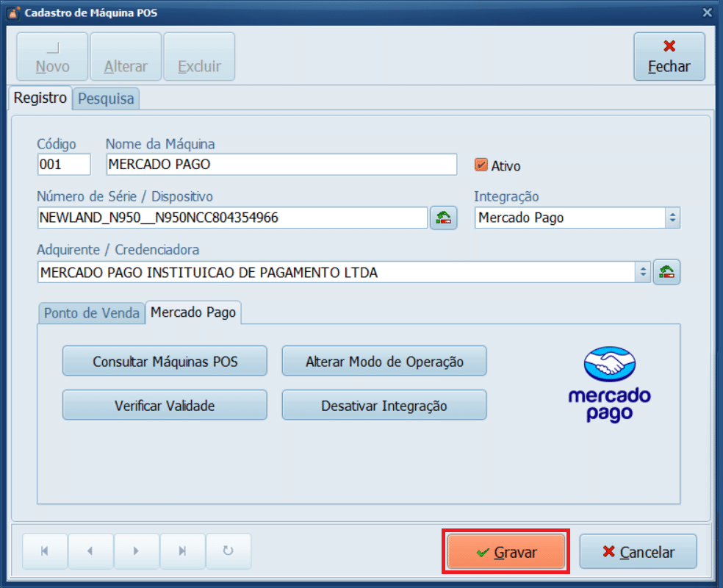
Task: Uncheck the Ativo checkbox
Action: click(481, 165)
